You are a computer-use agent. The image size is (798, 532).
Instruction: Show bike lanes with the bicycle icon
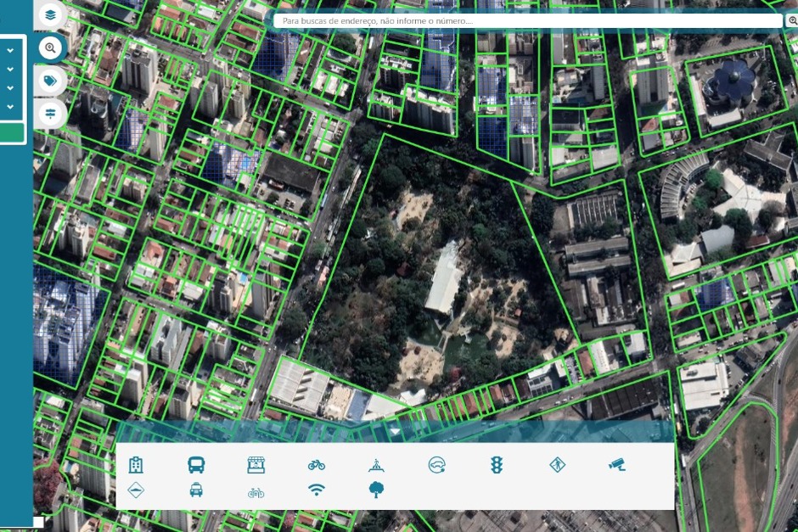click(x=317, y=465)
